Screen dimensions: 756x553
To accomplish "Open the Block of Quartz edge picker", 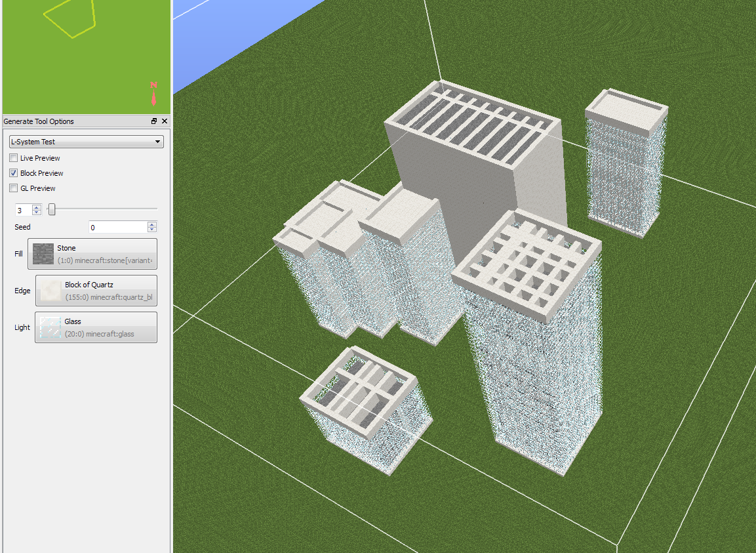I will point(96,291).
